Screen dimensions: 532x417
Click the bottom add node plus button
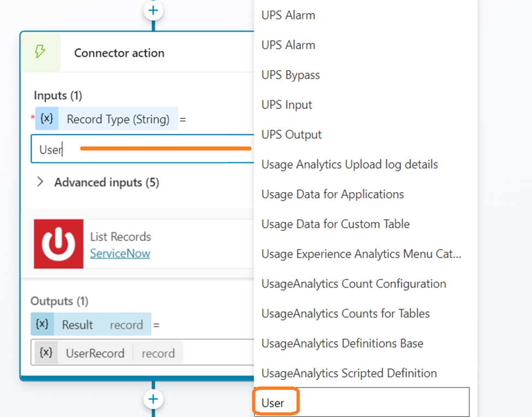[153, 399]
